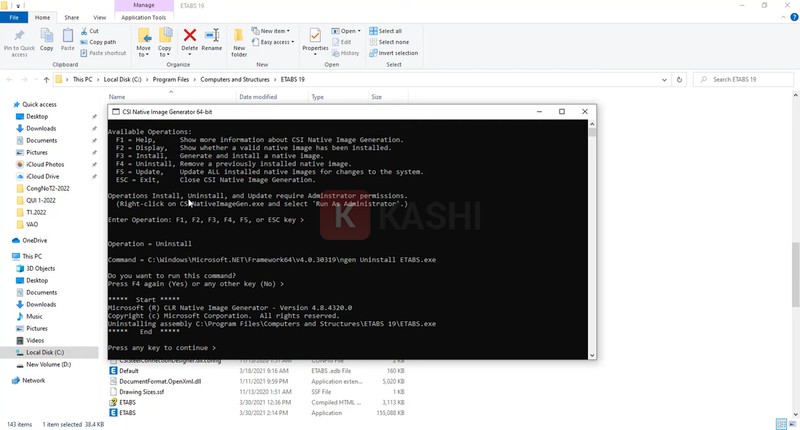
Task: Click the Delete icon in the ribbon
Action: coord(189,40)
